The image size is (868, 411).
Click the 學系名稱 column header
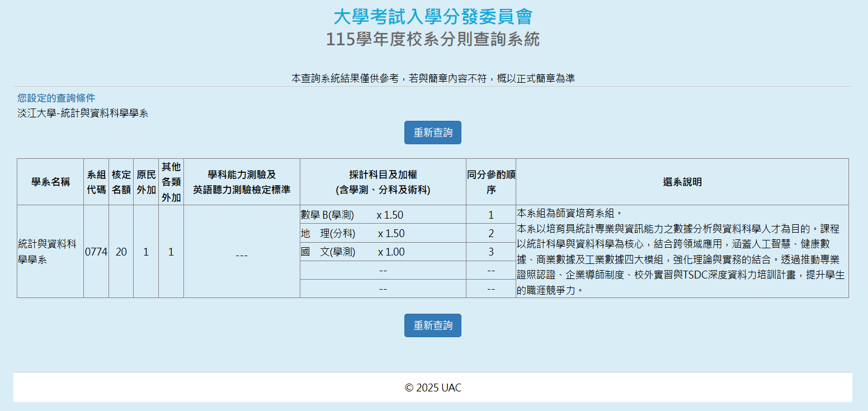50,182
